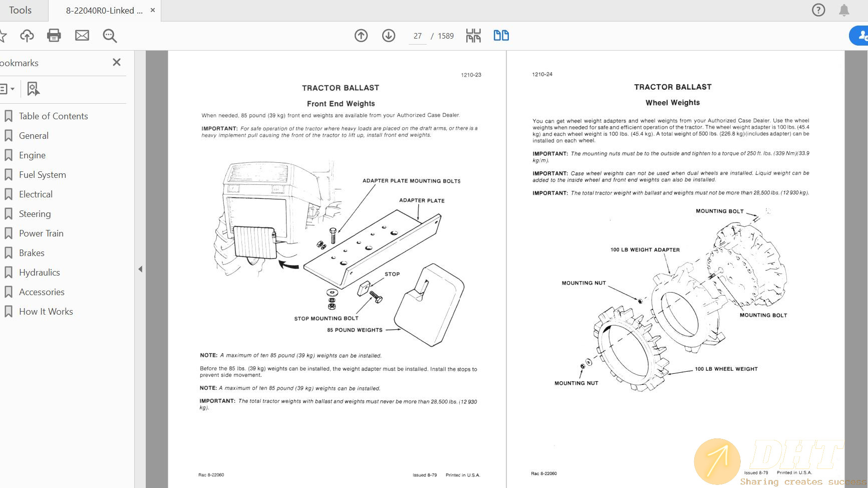Jump to the Hydraulics section bookmark
The image size is (868, 488).
coord(39,272)
